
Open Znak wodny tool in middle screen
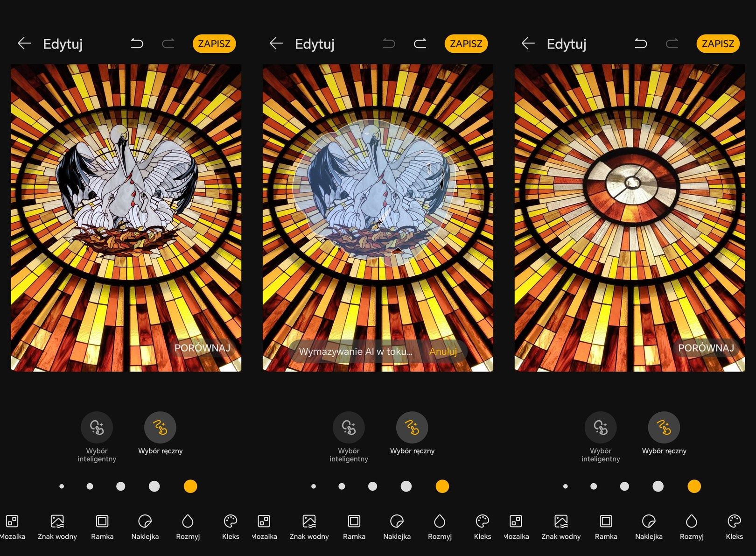coord(309,527)
